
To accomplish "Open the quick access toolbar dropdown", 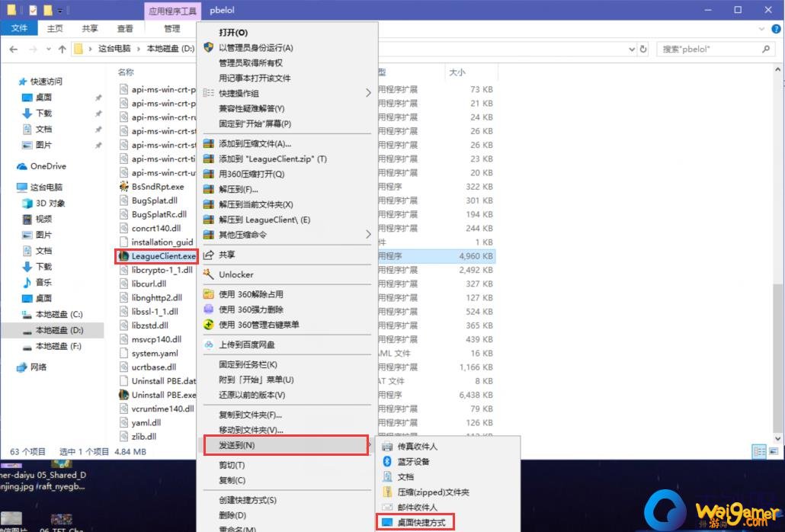I will click(60, 10).
